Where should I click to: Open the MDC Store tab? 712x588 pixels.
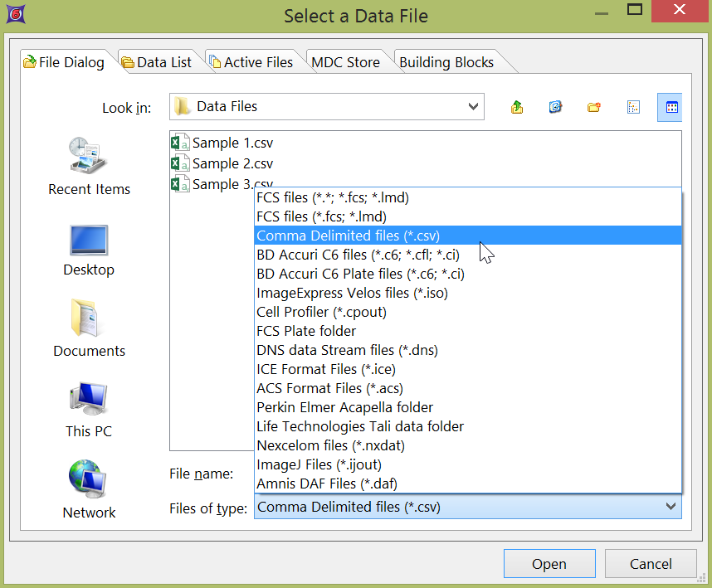[x=344, y=62]
